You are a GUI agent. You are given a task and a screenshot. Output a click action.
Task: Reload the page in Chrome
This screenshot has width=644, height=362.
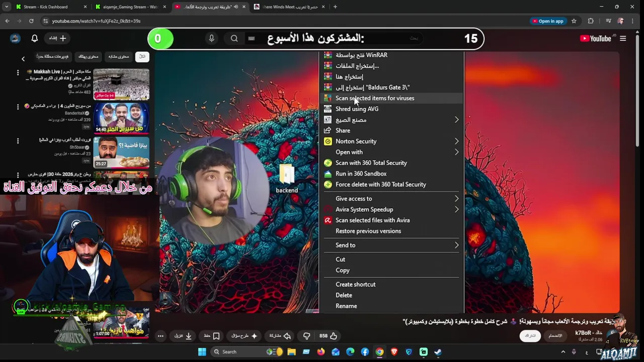tap(31, 21)
